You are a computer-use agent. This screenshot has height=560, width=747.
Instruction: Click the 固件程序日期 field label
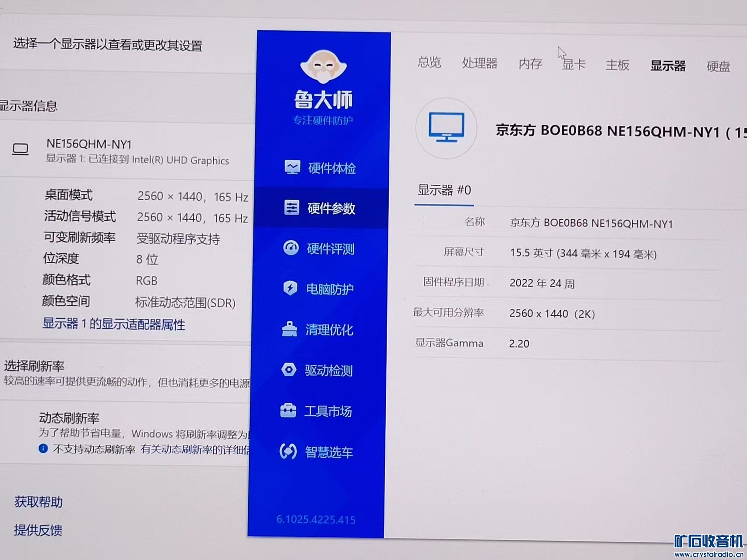point(454,282)
